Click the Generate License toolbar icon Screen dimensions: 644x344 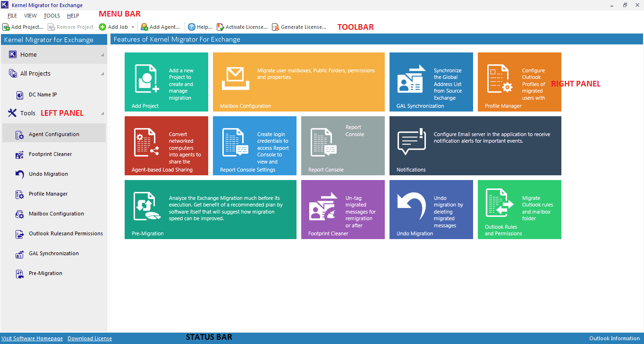point(276,27)
